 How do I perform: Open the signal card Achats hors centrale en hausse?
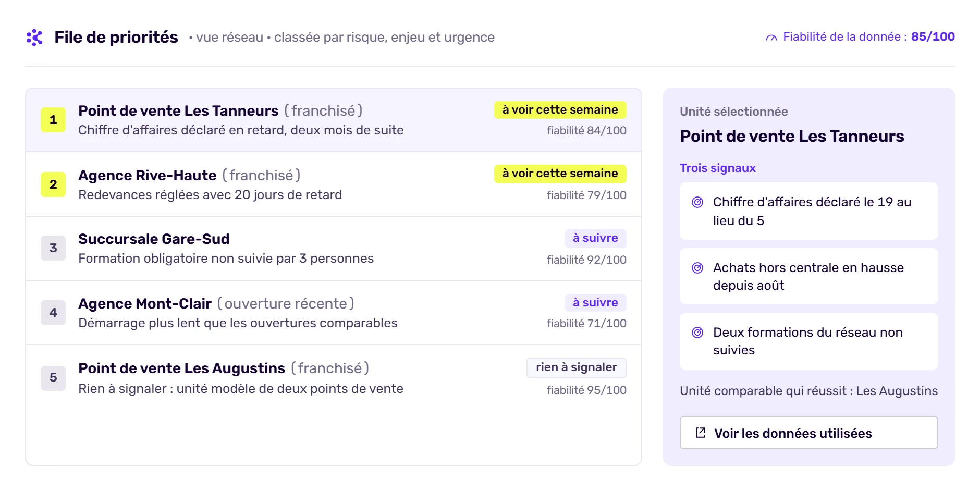808,276
